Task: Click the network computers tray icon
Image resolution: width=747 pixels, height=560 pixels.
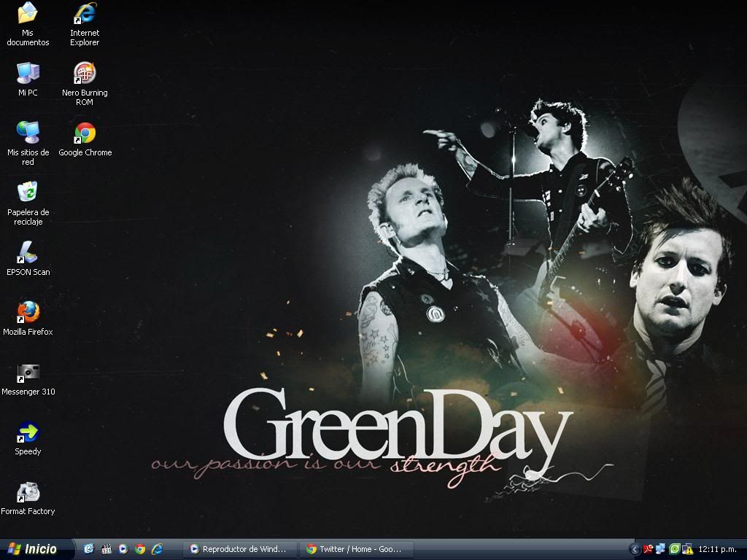Action: tap(661, 549)
